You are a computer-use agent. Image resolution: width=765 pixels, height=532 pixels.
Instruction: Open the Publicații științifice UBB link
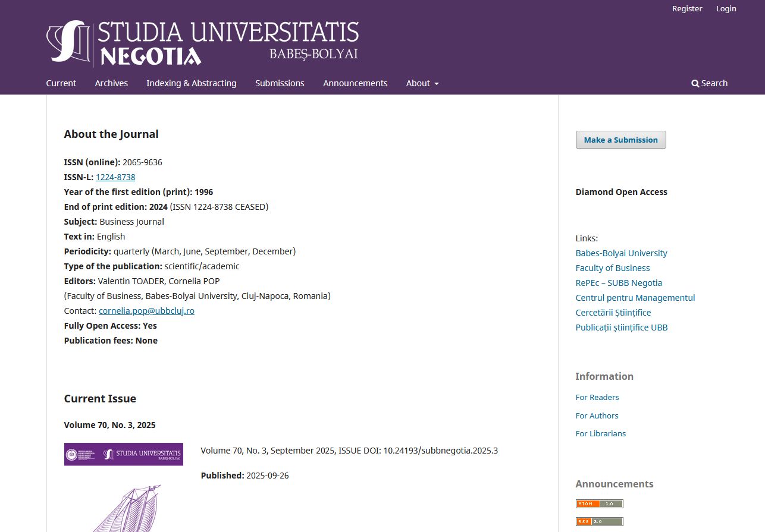622,328
